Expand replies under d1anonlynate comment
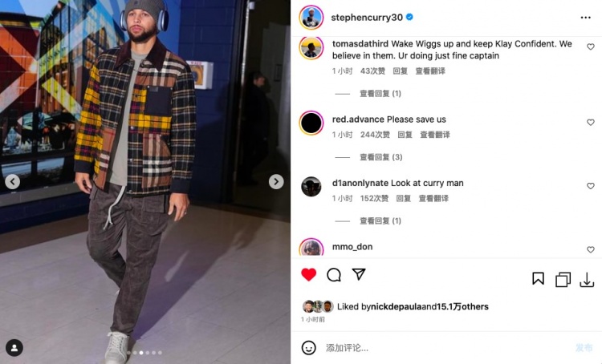The height and width of the screenshot is (364, 602). point(380,221)
